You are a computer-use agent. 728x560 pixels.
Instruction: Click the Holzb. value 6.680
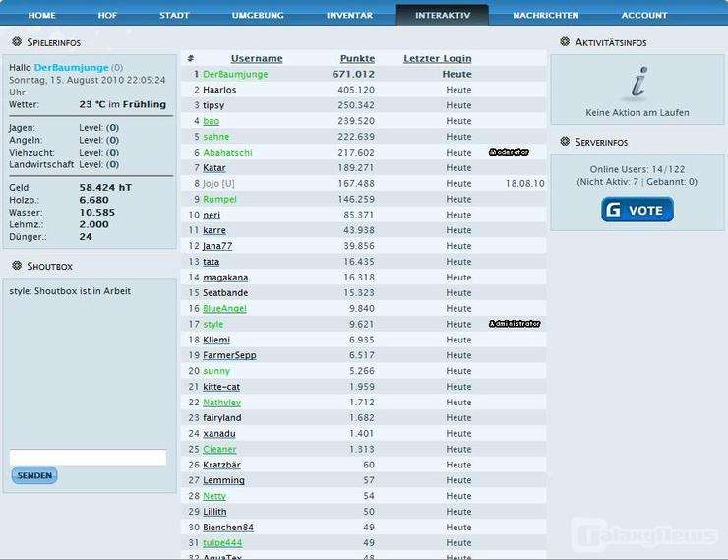[93, 200]
